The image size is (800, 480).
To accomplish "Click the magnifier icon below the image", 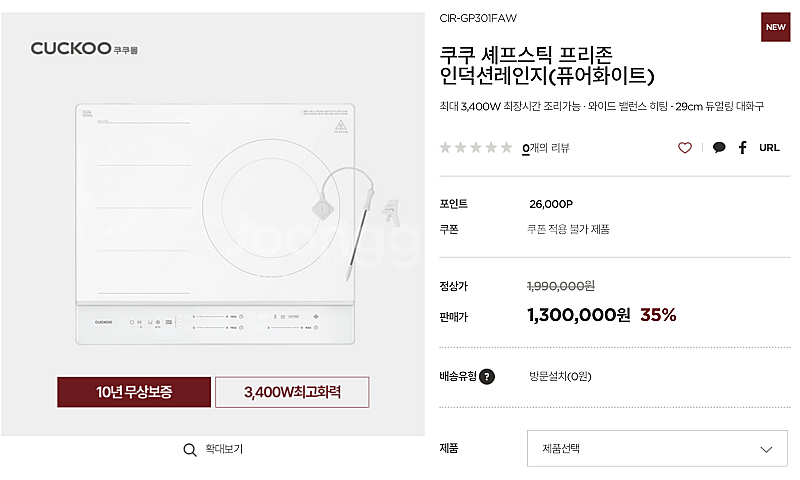I will tap(190, 450).
